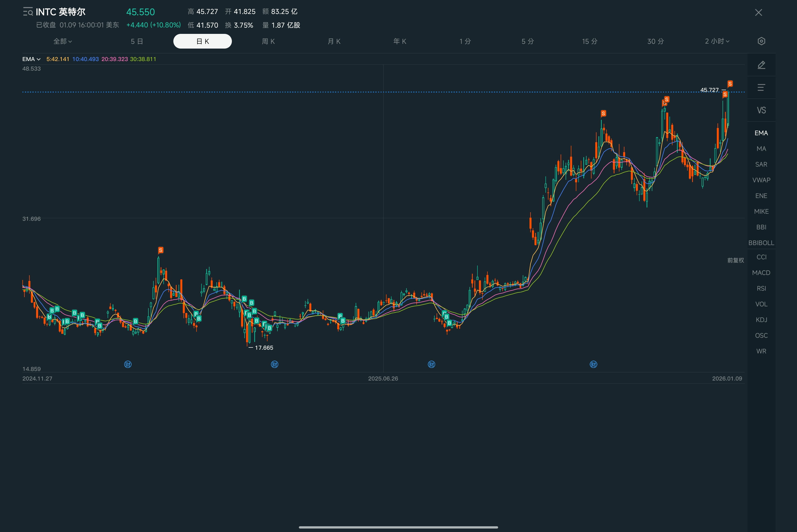Image resolution: width=797 pixels, height=532 pixels.
Task: Click the hexagon chart settings icon
Action: click(x=761, y=41)
